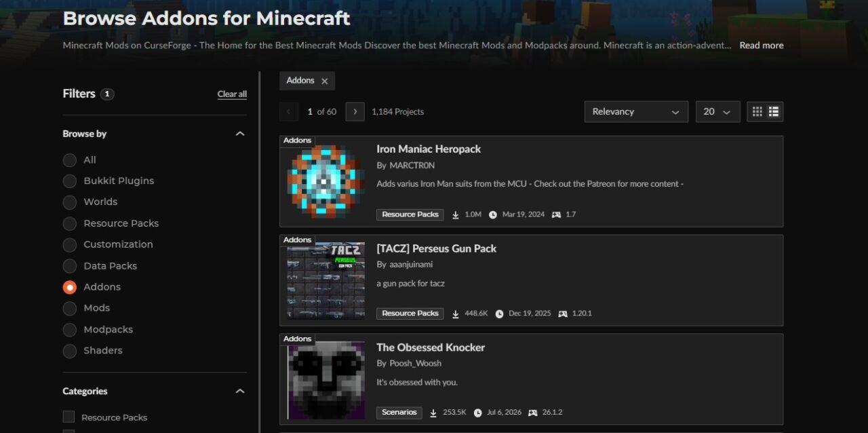Image resolution: width=868 pixels, height=433 pixels.
Task: Select the Shaders radio option
Action: click(69, 351)
